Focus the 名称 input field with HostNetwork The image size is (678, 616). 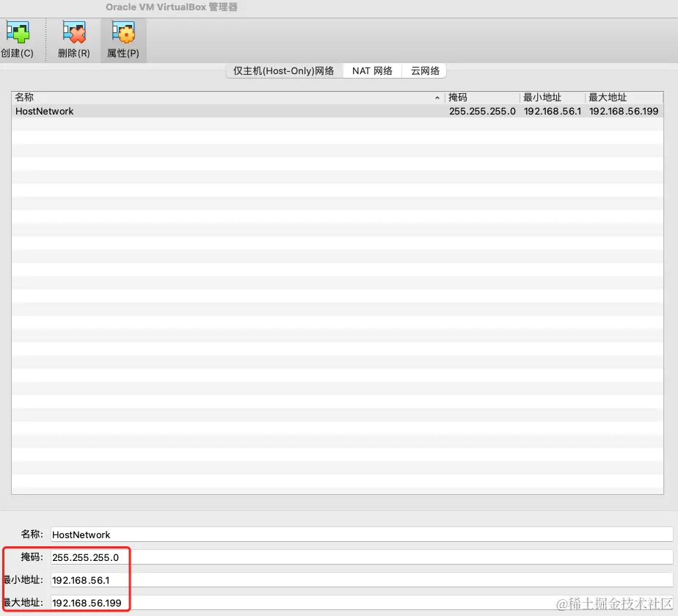pos(362,535)
